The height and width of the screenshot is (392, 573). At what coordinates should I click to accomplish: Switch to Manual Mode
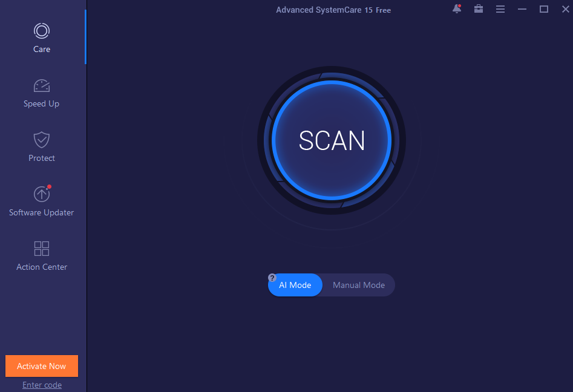tap(358, 285)
